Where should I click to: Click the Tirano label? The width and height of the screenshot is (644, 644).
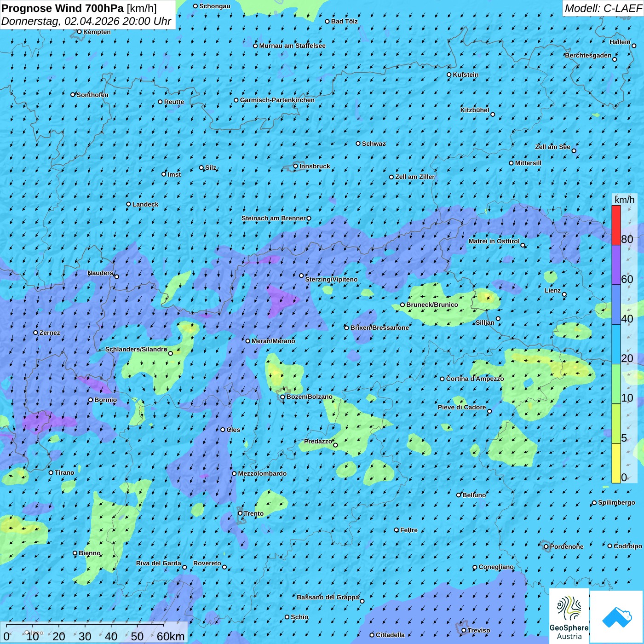point(64,472)
